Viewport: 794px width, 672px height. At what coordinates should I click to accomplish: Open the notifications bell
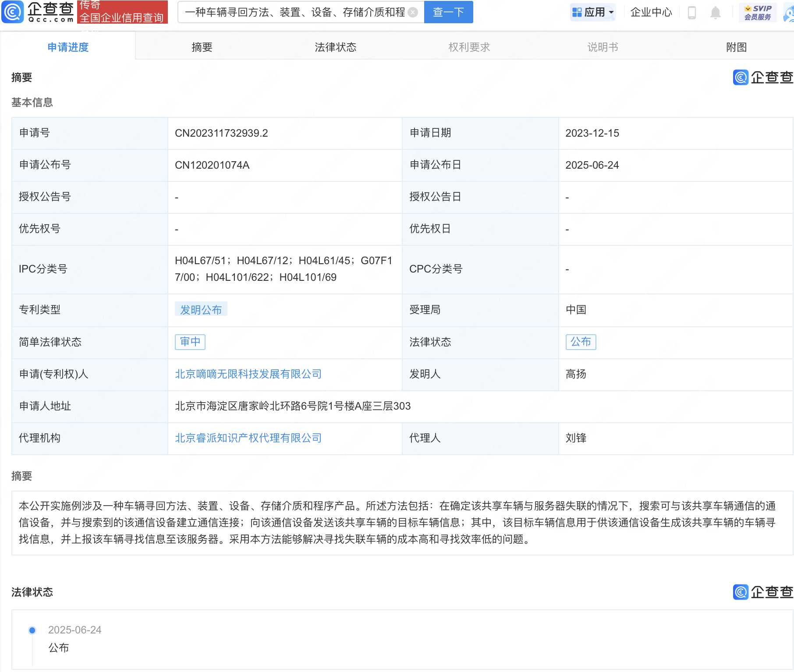coord(716,12)
